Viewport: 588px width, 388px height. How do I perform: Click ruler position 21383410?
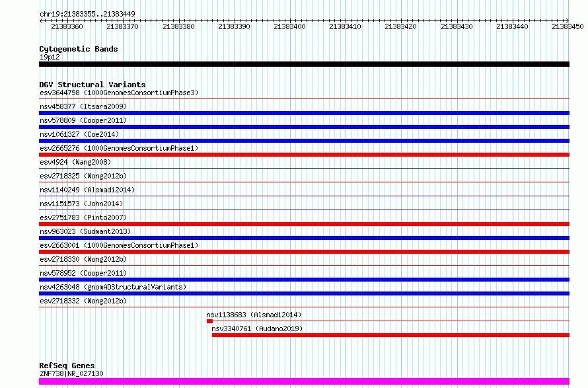click(x=345, y=26)
